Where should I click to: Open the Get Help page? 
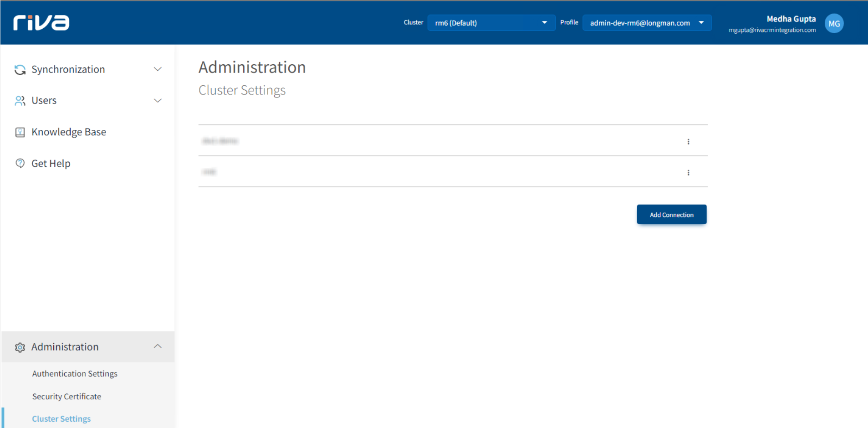88,163
